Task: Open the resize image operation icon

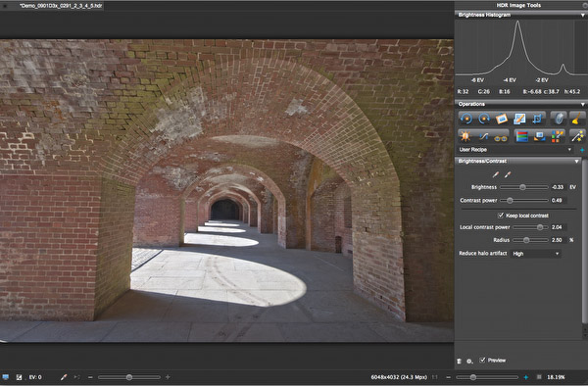Action: pyautogui.click(x=519, y=119)
